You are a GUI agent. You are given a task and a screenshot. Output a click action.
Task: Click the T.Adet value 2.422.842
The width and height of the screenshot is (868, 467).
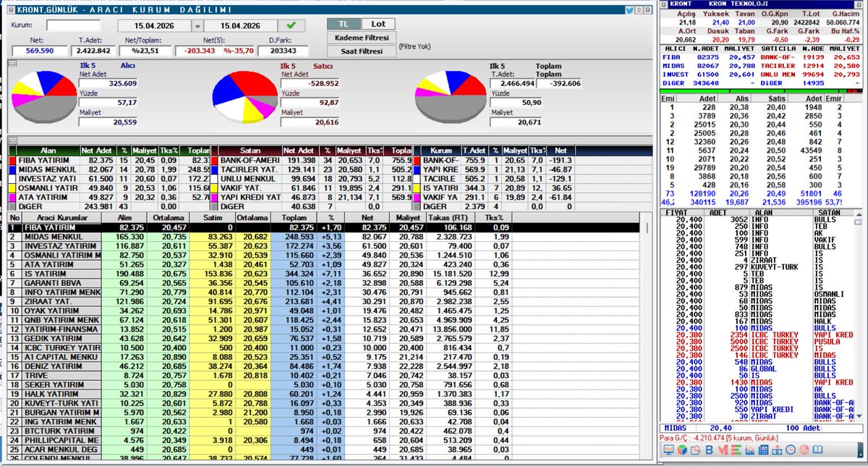pos(94,51)
